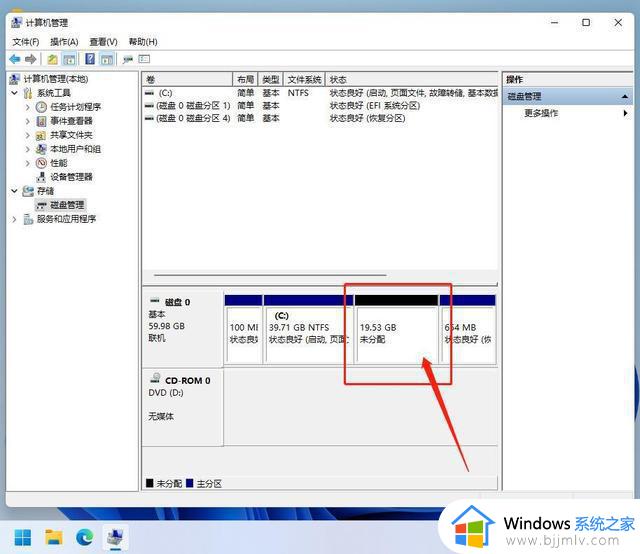
Task: Click the 布局 column header
Action: pos(245,79)
